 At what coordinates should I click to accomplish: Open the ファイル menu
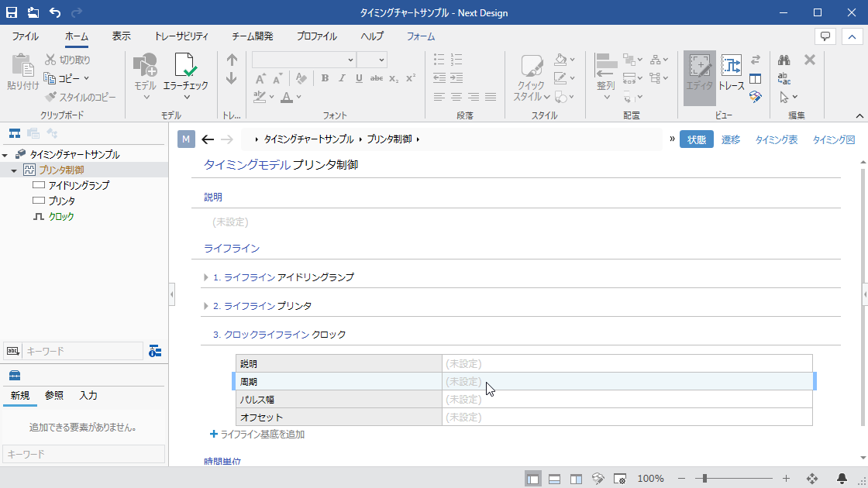coord(26,36)
